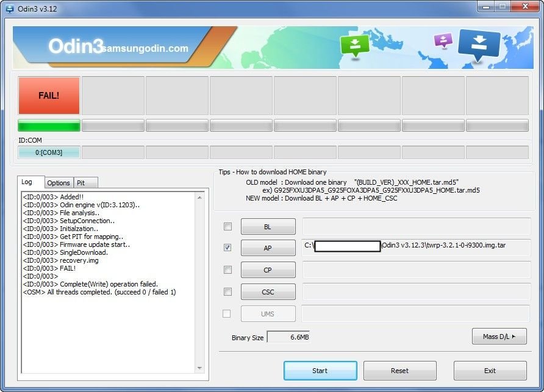
Task: Click the greyed-out UMS button
Action: coord(268,314)
